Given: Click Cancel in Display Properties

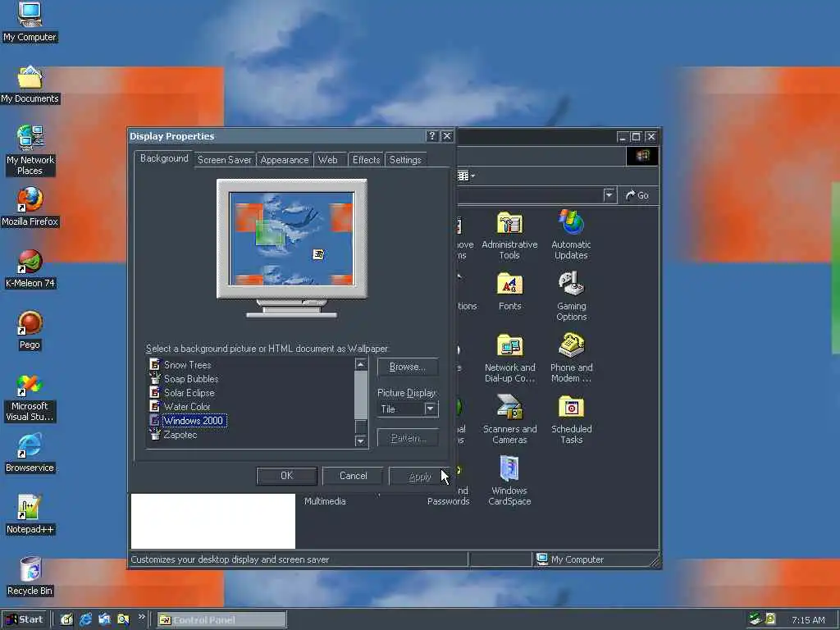Looking at the screenshot, I should click(x=353, y=476).
